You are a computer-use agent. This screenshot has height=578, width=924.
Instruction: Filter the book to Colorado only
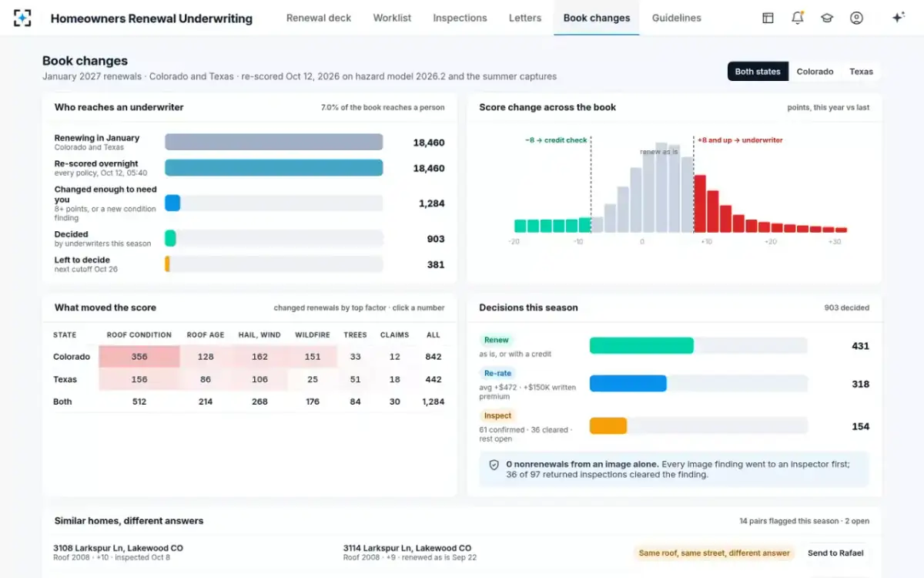[x=815, y=72]
